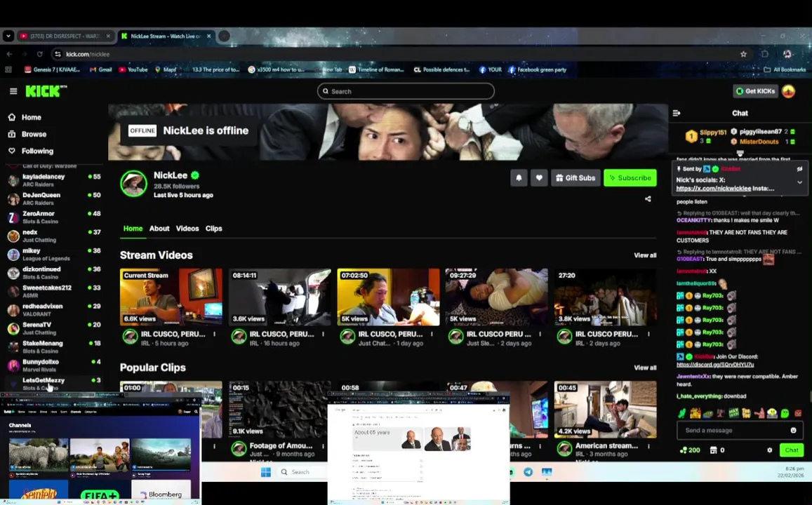Click the Home icon in the sidebar

click(x=12, y=117)
